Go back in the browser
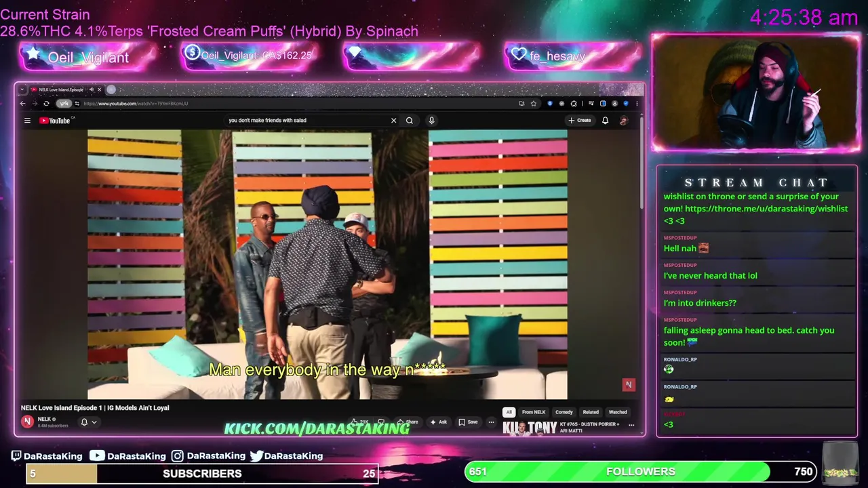 [x=22, y=104]
